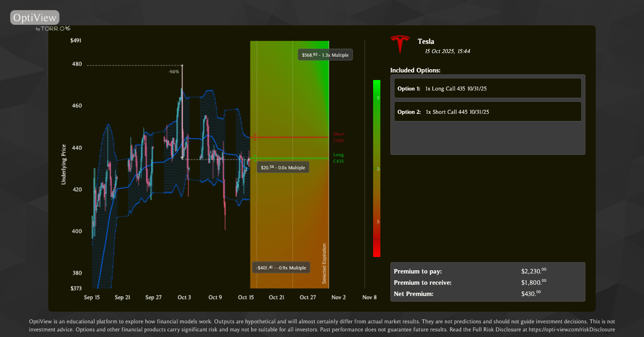The width and height of the screenshot is (644, 337).
Task: Click the $568.93 1.3x Multiple tooltip
Action: coord(325,55)
